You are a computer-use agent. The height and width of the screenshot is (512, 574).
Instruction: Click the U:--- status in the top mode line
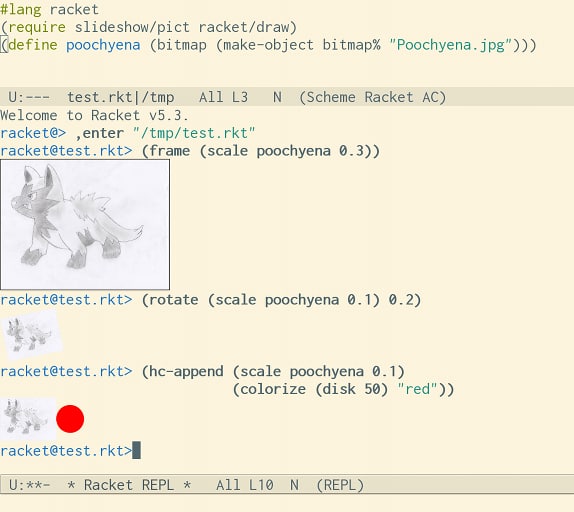tap(29, 97)
